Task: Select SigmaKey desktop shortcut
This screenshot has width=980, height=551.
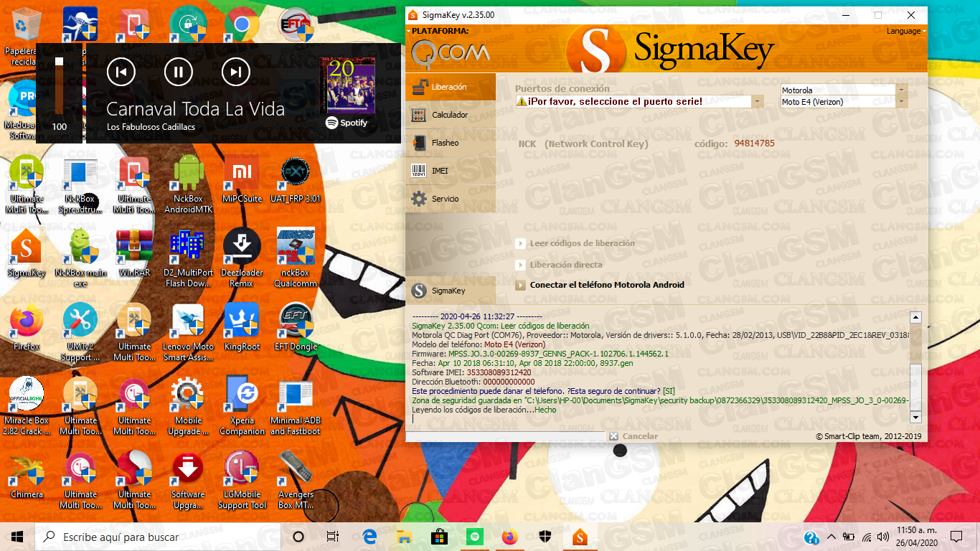Action: pos(27,253)
